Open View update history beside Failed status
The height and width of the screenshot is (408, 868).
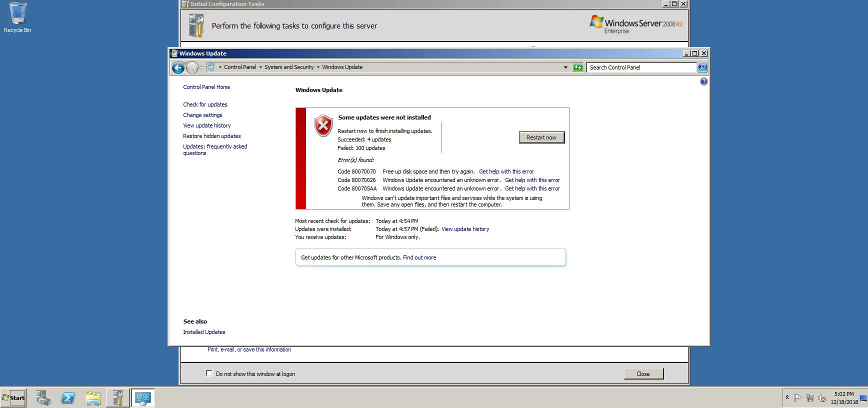[465, 229]
